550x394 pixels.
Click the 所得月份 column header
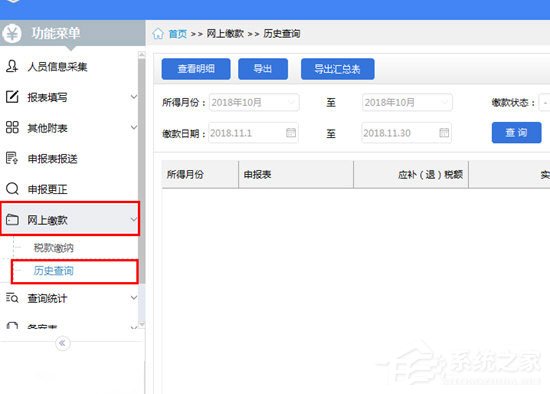click(x=200, y=174)
